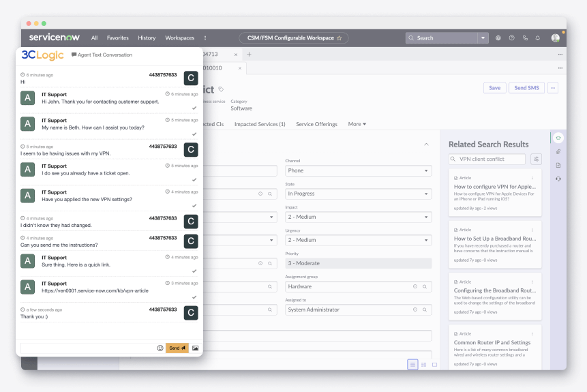Click the phone icon in the header
This screenshot has height=392, width=587.
(x=525, y=37)
